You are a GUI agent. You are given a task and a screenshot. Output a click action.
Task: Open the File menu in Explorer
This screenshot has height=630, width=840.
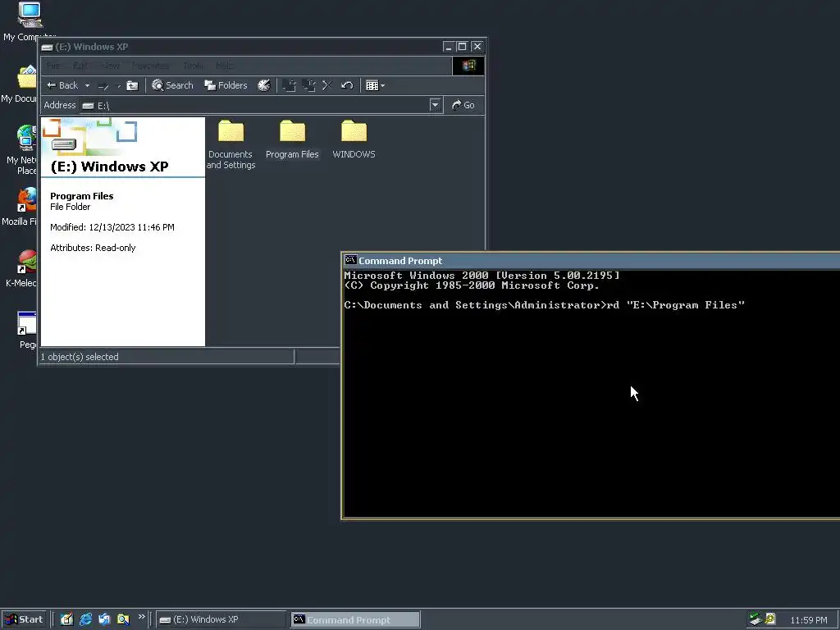pyautogui.click(x=53, y=66)
